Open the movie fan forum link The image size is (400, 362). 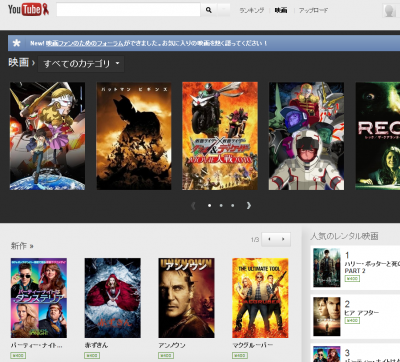pyautogui.click(x=85, y=43)
